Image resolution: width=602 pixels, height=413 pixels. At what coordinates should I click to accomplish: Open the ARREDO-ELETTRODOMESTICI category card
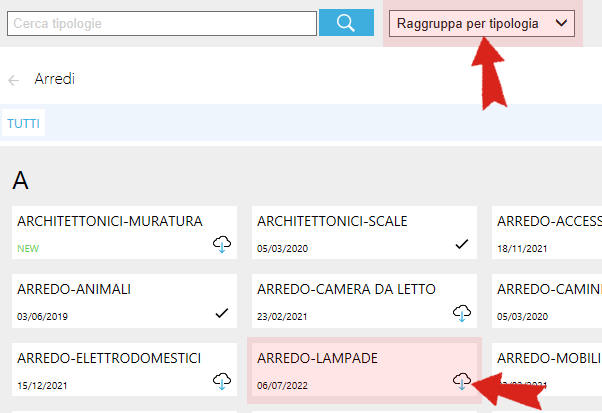(x=124, y=370)
